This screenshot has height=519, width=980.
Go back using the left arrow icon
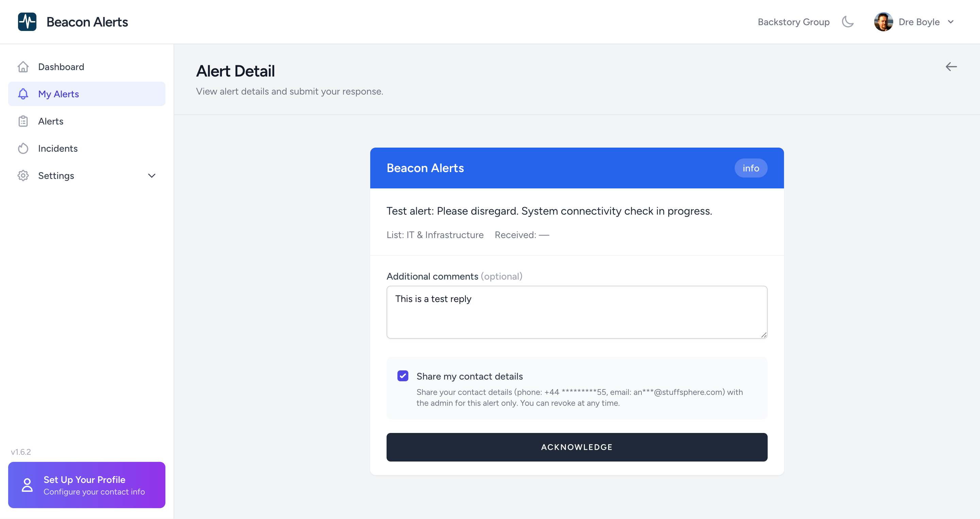point(951,67)
